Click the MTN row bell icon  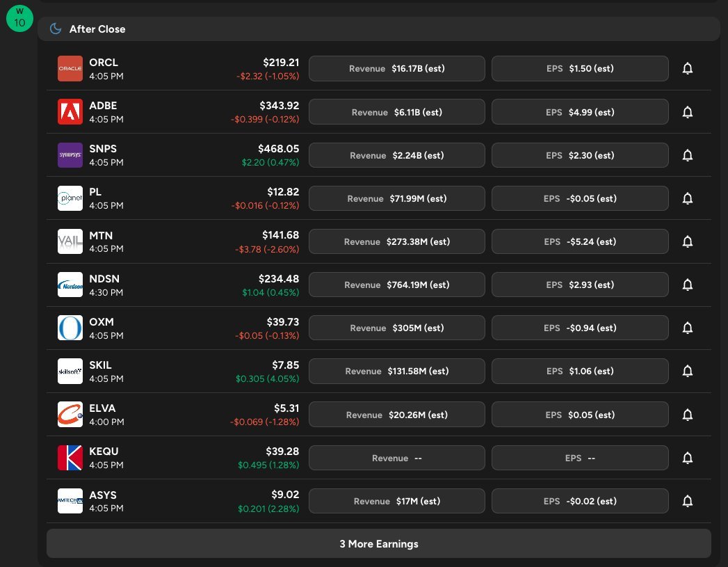click(688, 241)
